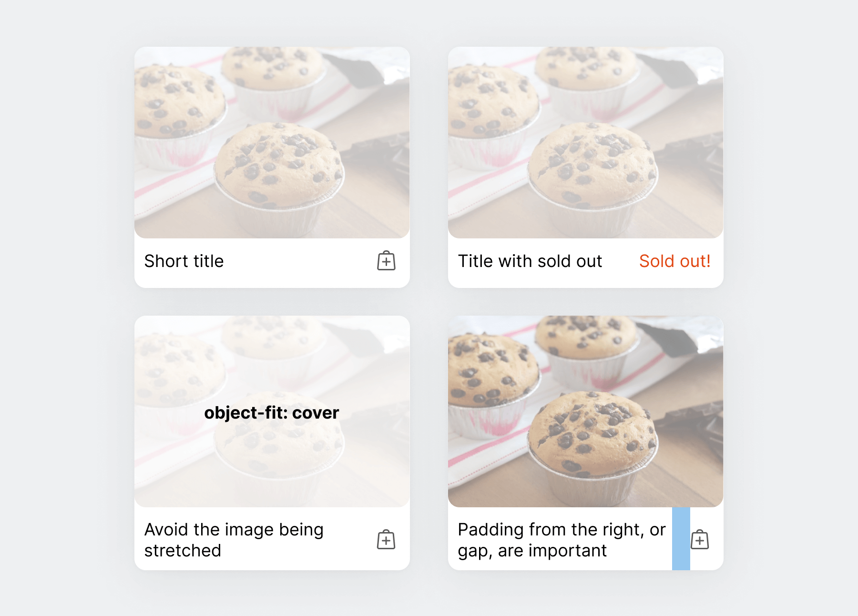Click the object-fit: cover overlay image
Image resolution: width=858 pixels, height=616 pixels.
(272, 411)
